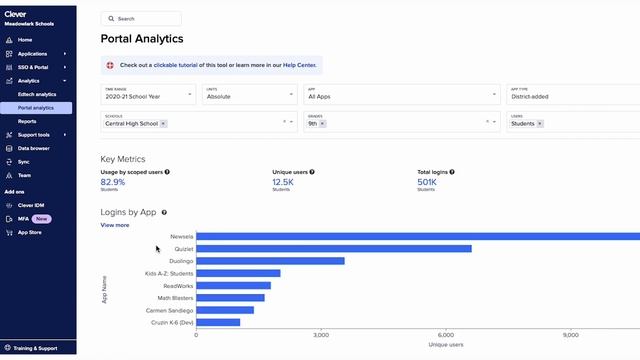Remove the Central High School filter chip
This screenshot has width=640, height=360.
[x=163, y=124]
